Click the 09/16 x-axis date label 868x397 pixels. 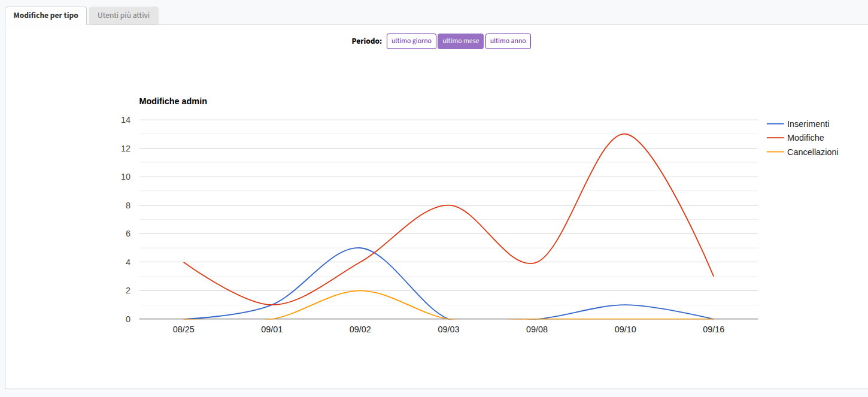click(x=714, y=330)
